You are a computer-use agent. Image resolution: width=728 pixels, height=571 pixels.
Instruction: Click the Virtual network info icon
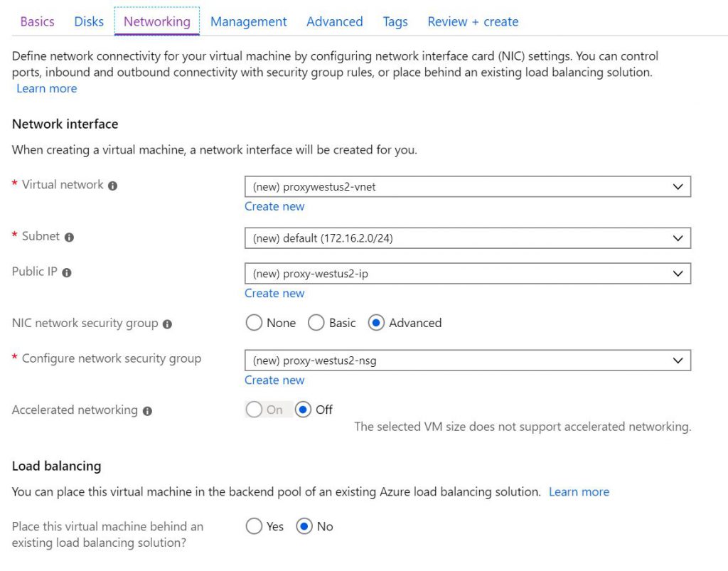point(112,186)
